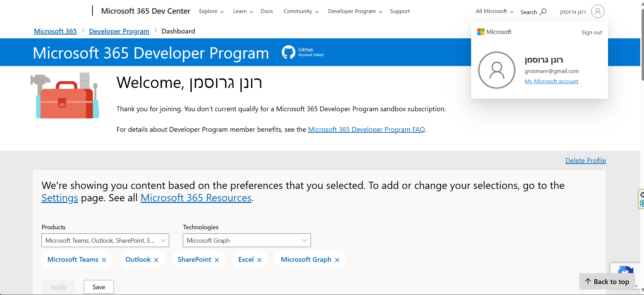
Task: Remove the Microsoft Teams tag
Action: coord(104,260)
